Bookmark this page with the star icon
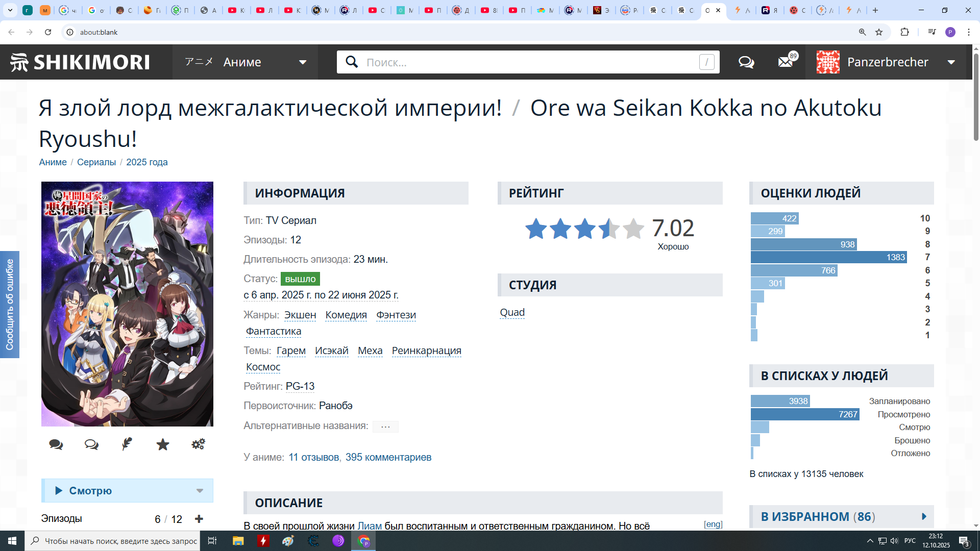 click(x=879, y=32)
